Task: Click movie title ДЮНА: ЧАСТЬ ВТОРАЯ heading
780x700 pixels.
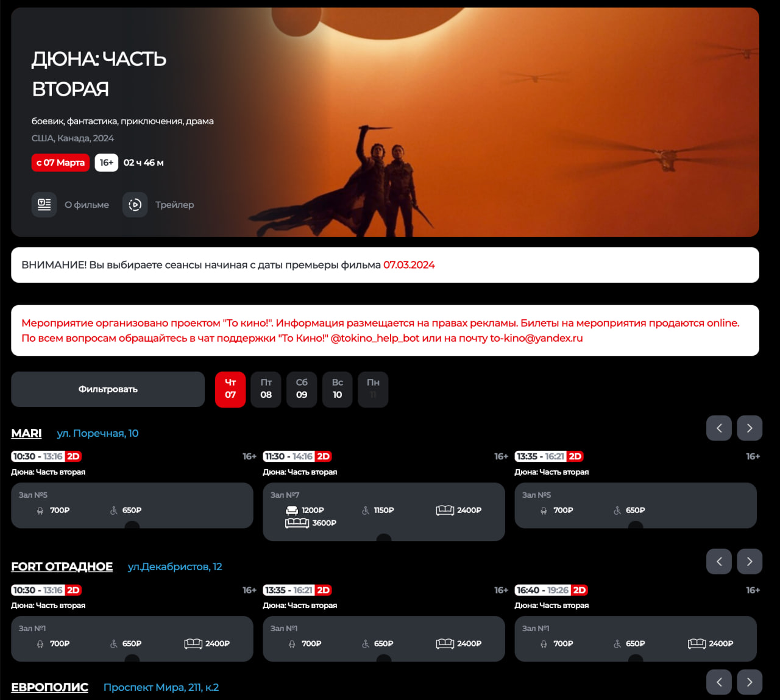Action: coord(99,74)
